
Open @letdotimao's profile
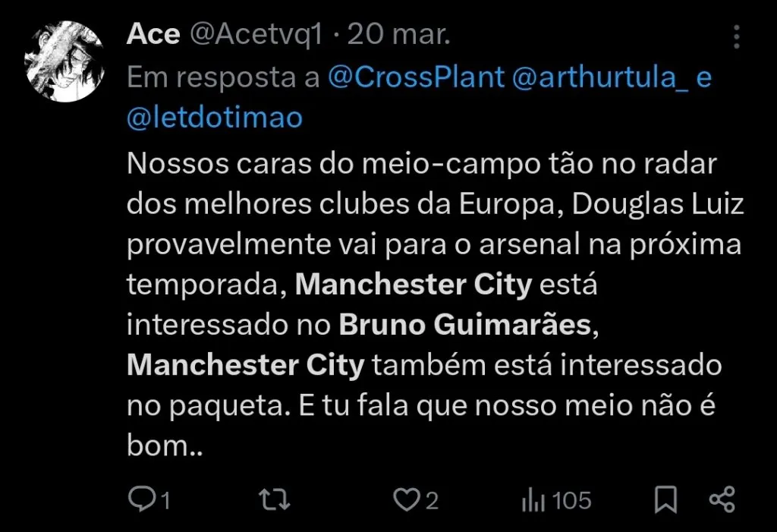click(x=215, y=117)
